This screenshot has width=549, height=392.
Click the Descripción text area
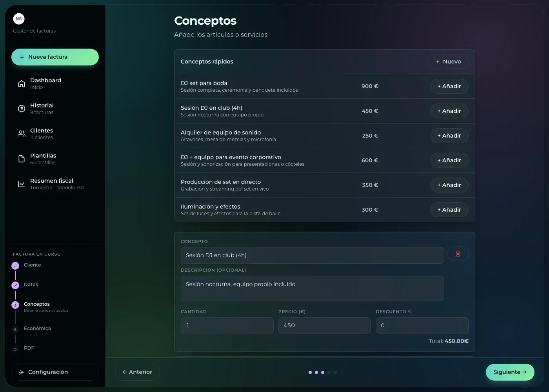point(313,289)
